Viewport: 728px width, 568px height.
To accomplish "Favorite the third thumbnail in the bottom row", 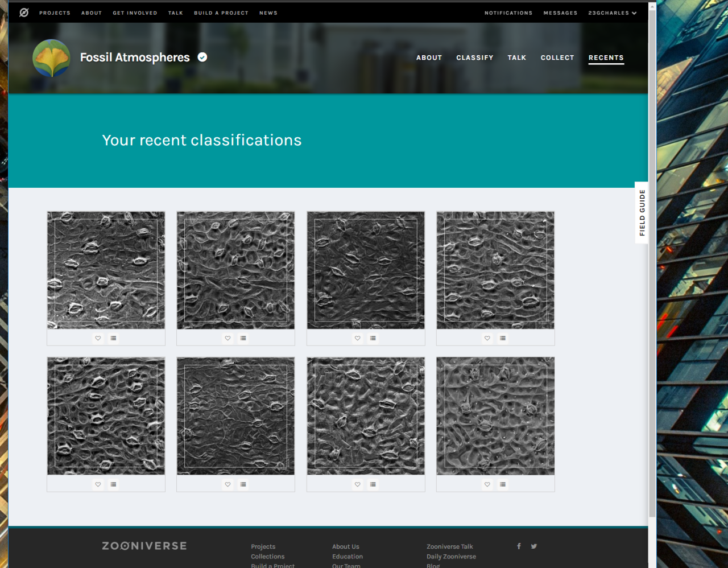I will pyautogui.click(x=357, y=484).
